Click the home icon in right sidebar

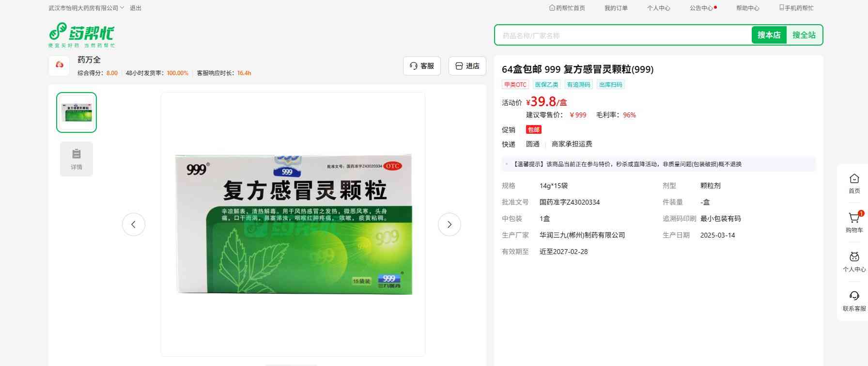pyautogui.click(x=854, y=179)
